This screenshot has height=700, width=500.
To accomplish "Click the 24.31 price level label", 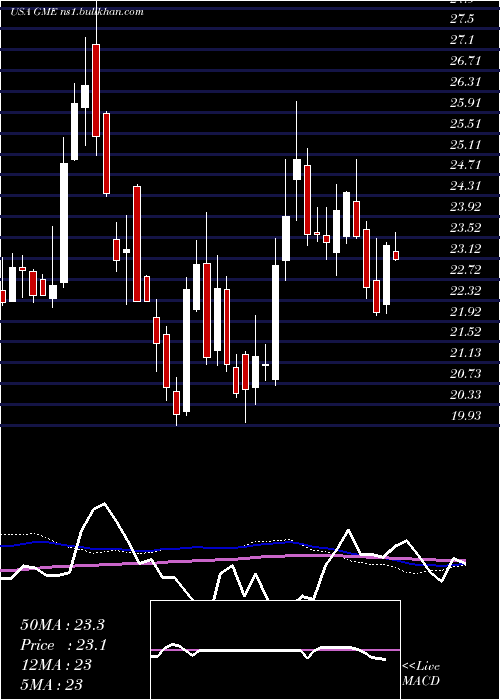I will pyautogui.click(x=466, y=186).
